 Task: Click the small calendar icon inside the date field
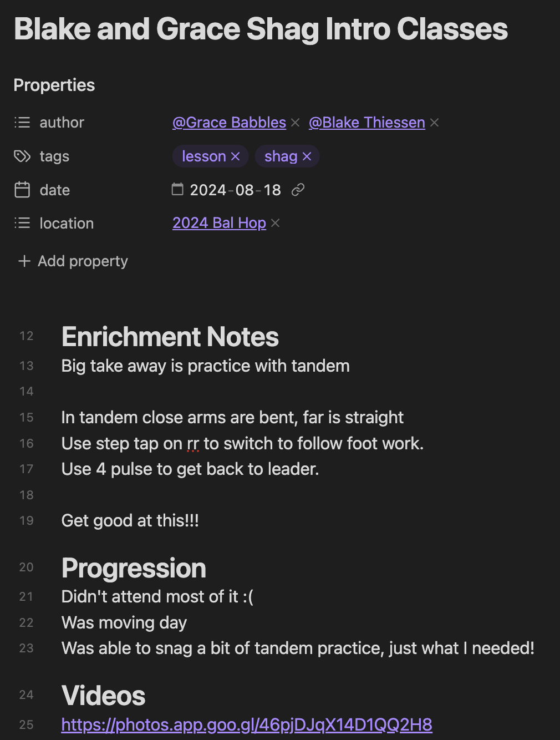click(177, 189)
